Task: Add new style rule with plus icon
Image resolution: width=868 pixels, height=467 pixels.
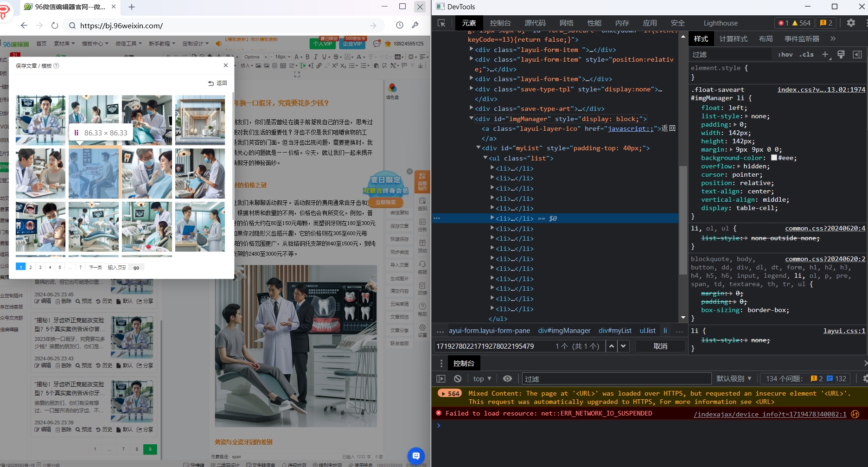Action: (x=825, y=55)
